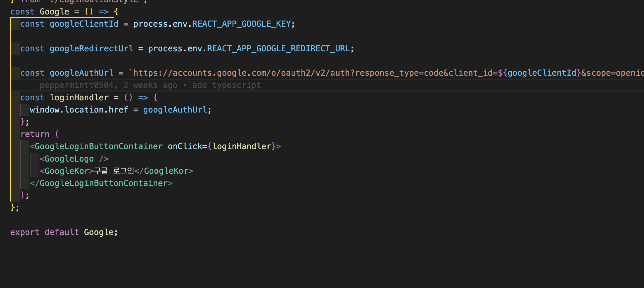The image size is (644, 288).
Task: Click the onClick attribute
Action: coord(185,146)
